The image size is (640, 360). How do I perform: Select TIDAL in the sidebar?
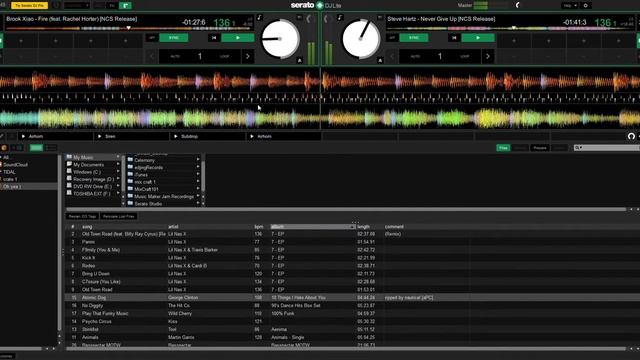click(29, 172)
